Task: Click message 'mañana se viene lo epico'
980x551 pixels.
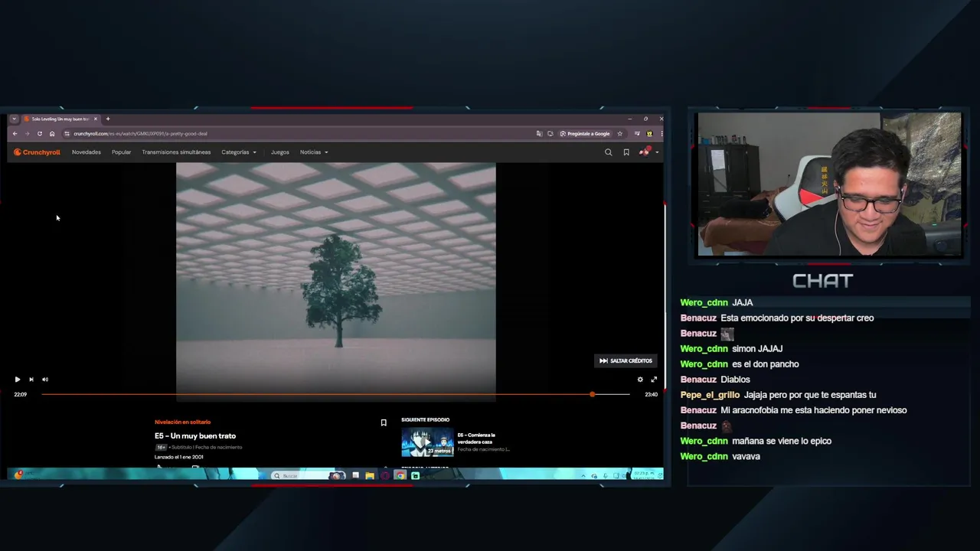Action: [x=782, y=441]
